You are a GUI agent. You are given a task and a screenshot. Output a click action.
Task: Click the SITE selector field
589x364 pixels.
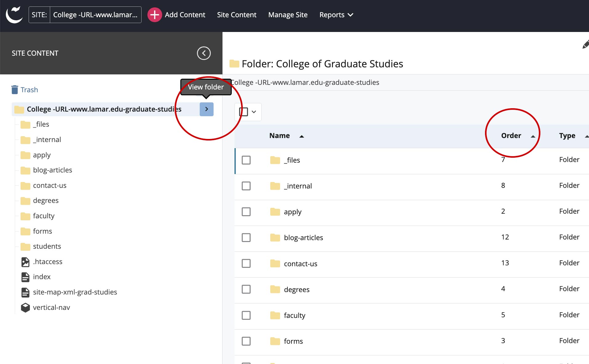(x=95, y=15)
